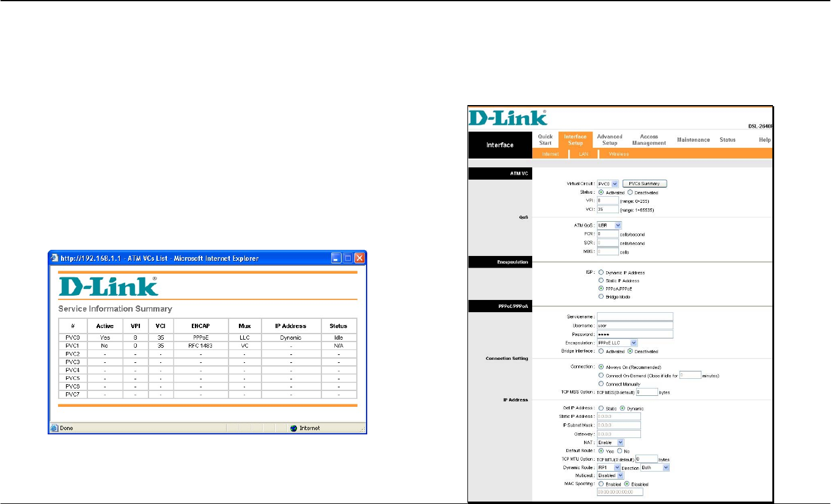Choose Dynamic IP Address as ISP type

pos(602,272)
